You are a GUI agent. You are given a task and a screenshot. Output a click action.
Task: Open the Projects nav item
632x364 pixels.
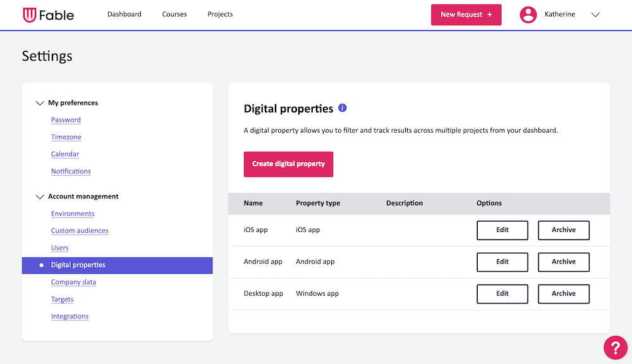click(220, 14)
